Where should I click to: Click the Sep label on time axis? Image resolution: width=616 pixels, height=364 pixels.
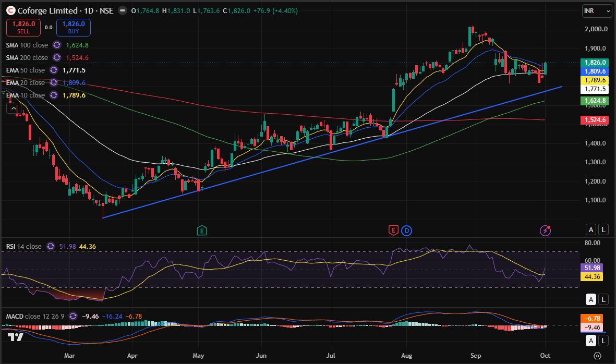(x=476, y=356)
